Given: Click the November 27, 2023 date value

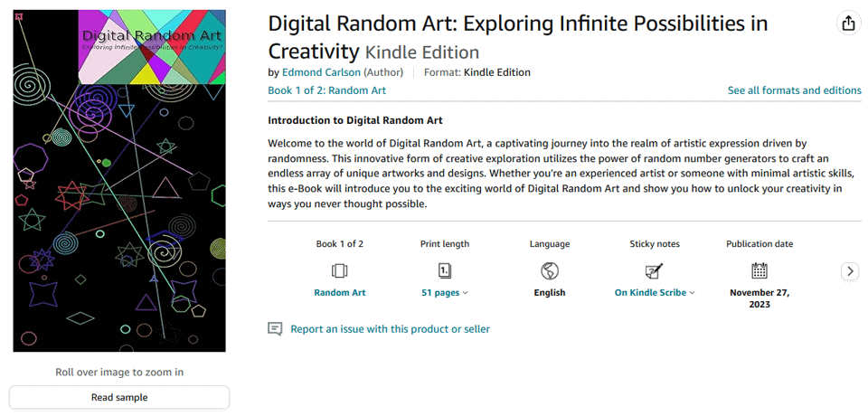Looking at the screenshot, I should click(x=759, y=298).
